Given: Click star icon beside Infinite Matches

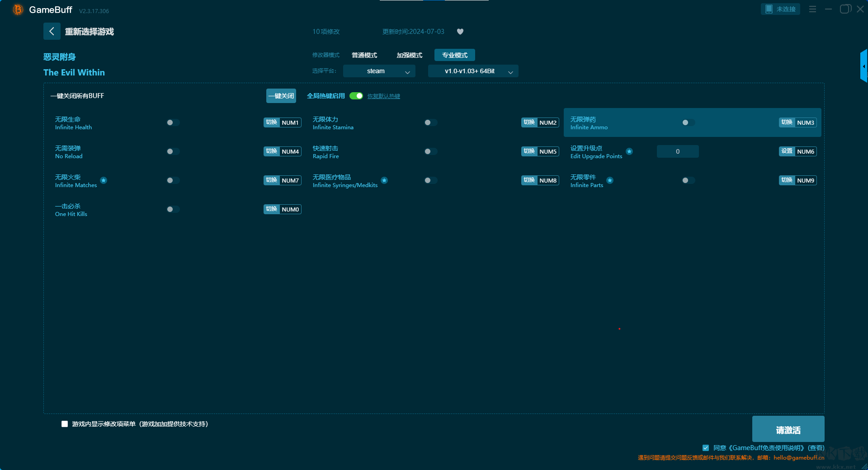Looking at the screenshot, I should (x=104, y=180).
